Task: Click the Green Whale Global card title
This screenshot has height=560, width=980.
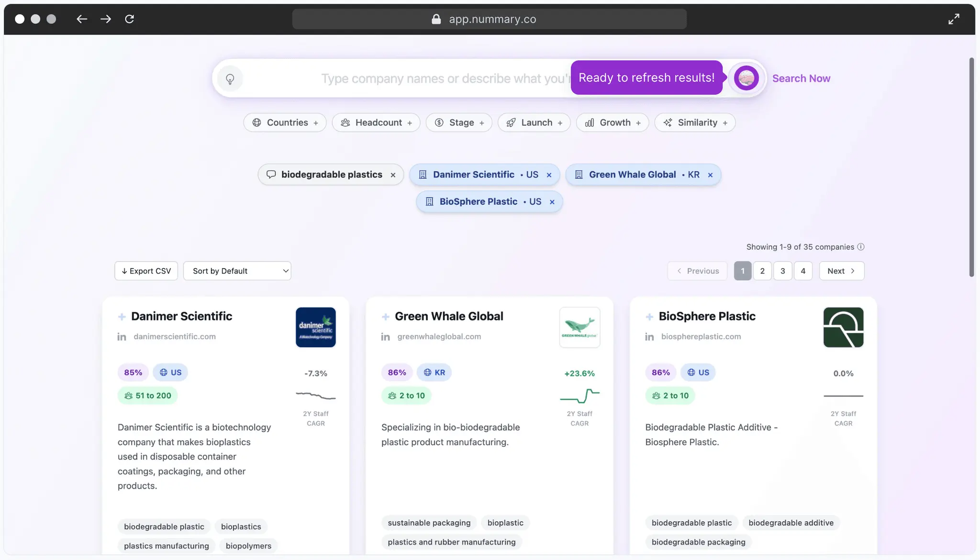Action: click(x=449, y=316)
